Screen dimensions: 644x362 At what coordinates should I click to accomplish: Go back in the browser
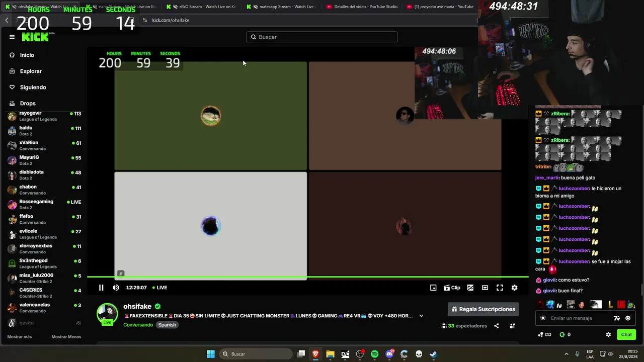(x=7, y=20)
